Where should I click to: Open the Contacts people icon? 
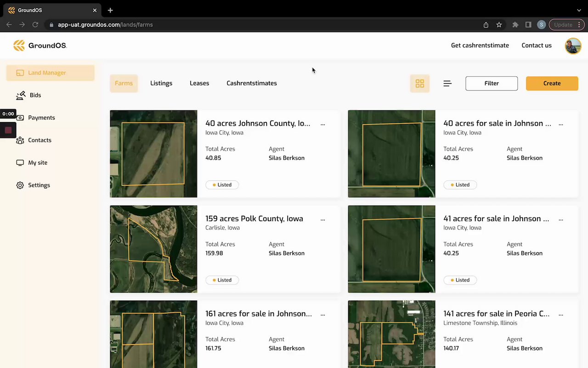(20, 140)
